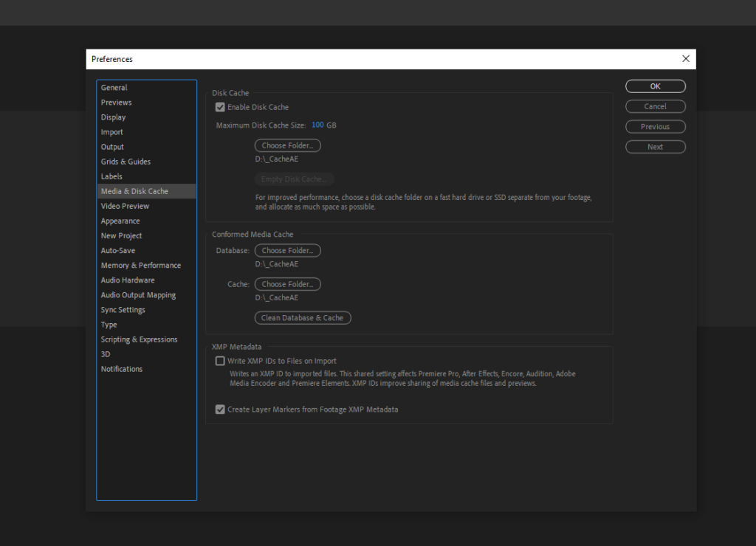Show the Grids & Guides settings
756x546 pixels.
(x=126, y=162)
